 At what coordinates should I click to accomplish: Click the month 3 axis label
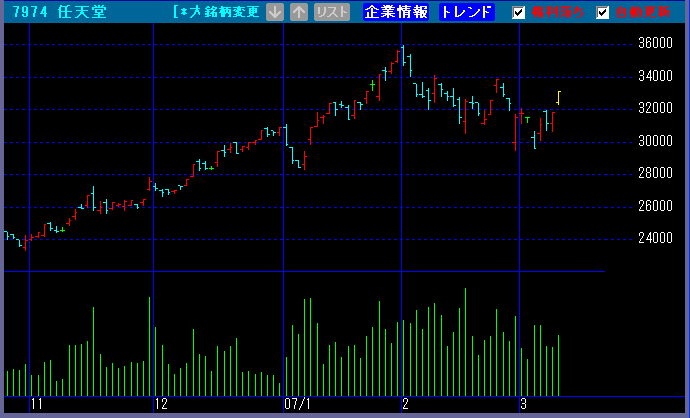coord(524,404)
